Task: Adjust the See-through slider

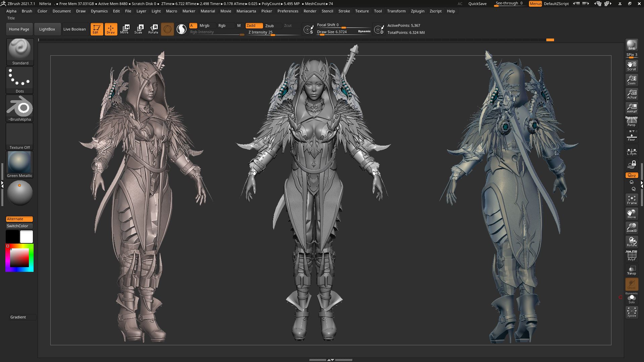Action: click(509, 3)
